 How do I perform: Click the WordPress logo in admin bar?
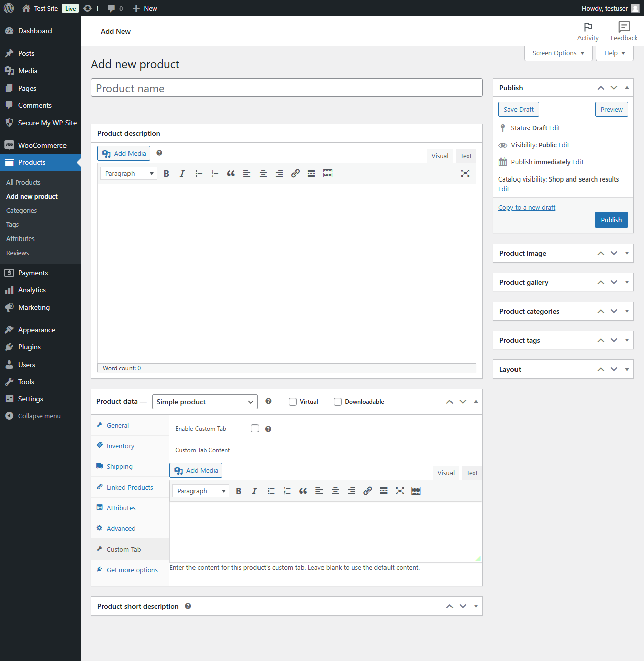[9, 8]
